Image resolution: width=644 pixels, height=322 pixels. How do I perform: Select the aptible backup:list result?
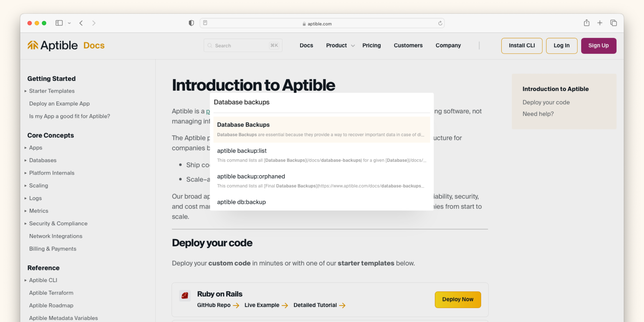pyautogui.click(x=322, y=155)
